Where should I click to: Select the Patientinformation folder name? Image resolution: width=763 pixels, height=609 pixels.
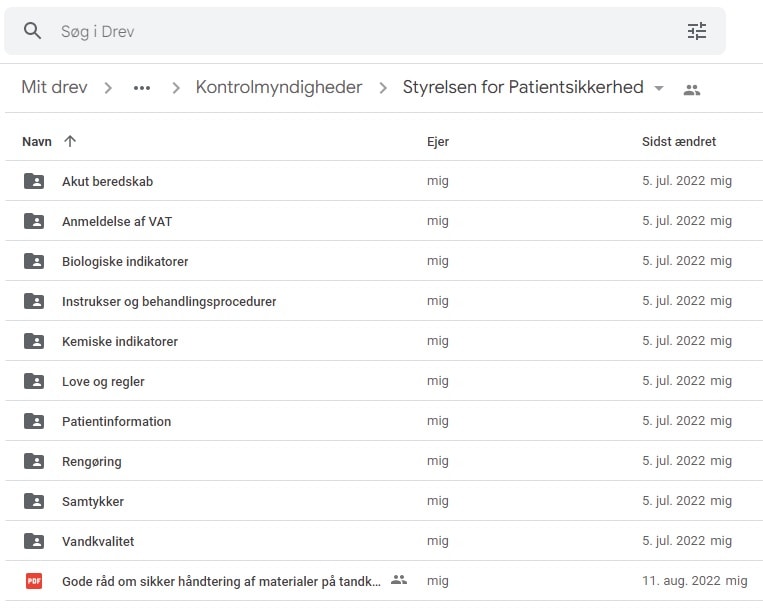tap(116, 421)
